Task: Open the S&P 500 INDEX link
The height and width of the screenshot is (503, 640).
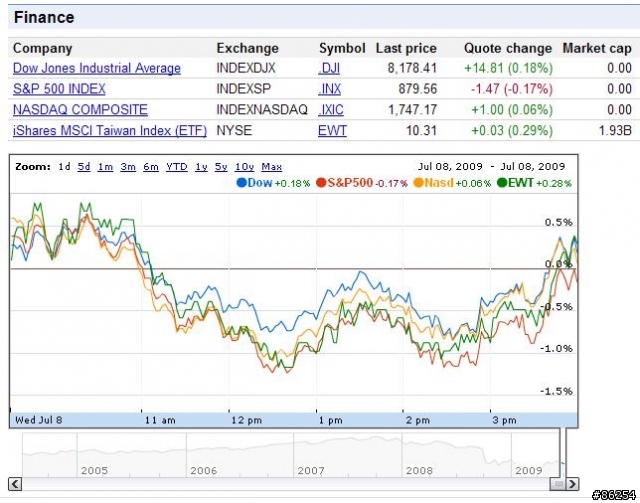Action: 59,89
